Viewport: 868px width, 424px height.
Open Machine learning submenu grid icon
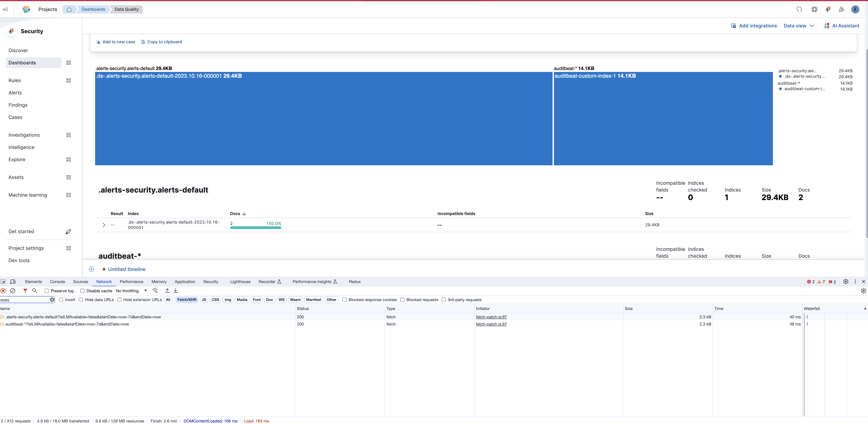point(68,195)
